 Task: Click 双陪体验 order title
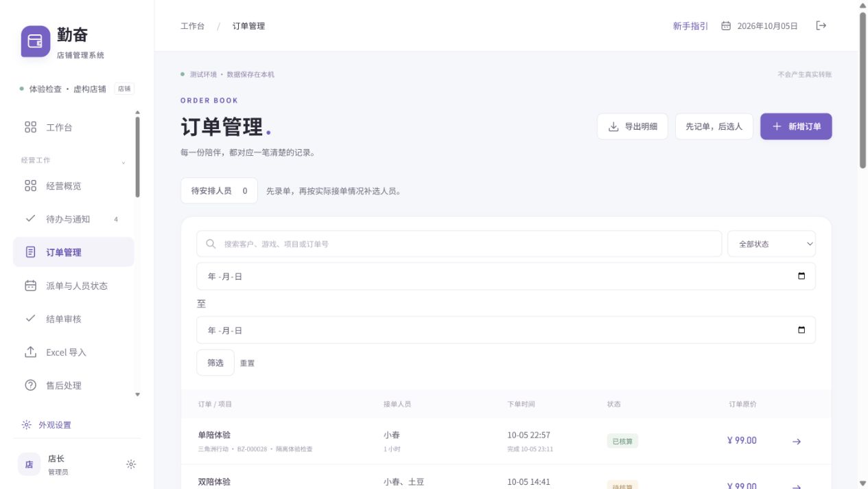pyautogui.click(x=214, y=482)
